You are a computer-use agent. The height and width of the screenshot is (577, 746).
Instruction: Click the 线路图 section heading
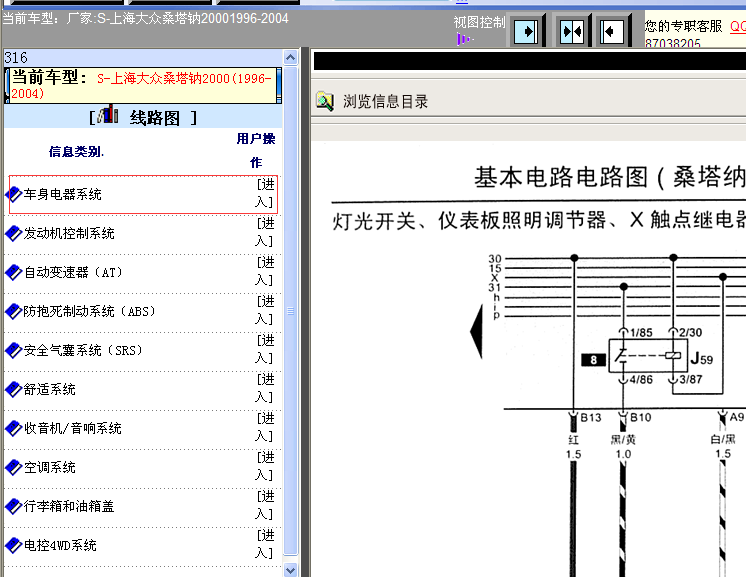[x=155, y=117]
